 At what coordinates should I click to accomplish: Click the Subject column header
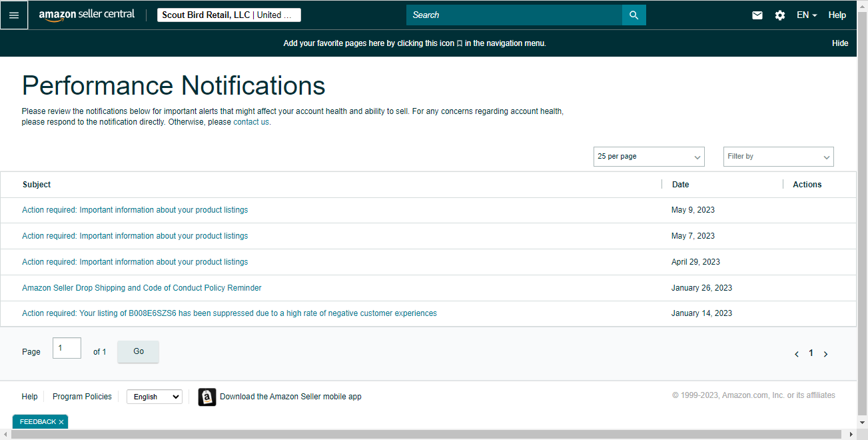tap(37, 185)
